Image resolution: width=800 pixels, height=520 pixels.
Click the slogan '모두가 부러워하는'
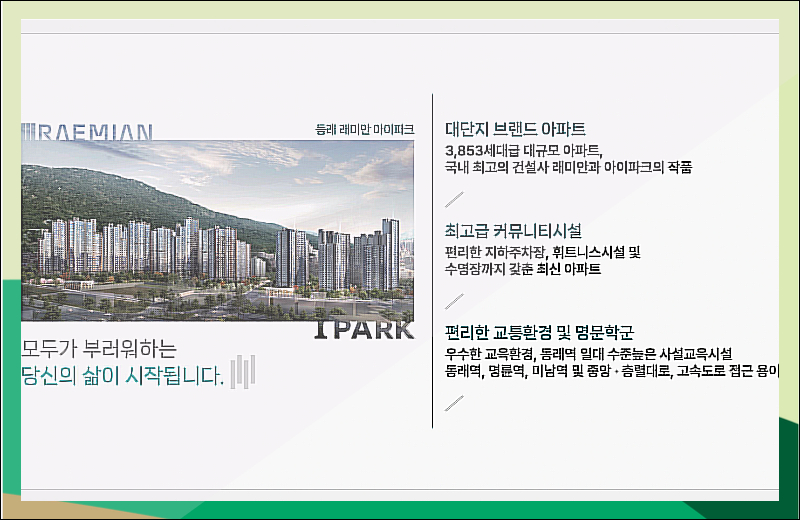point(99,349)
